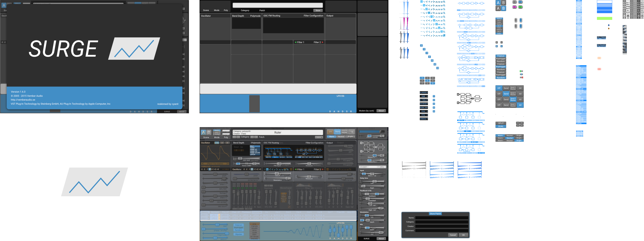The height and width of the screenshot is (241, 644).
Task: Click the highlighted A in the top A/B sprite pair
Action: [x=498, y=3]
